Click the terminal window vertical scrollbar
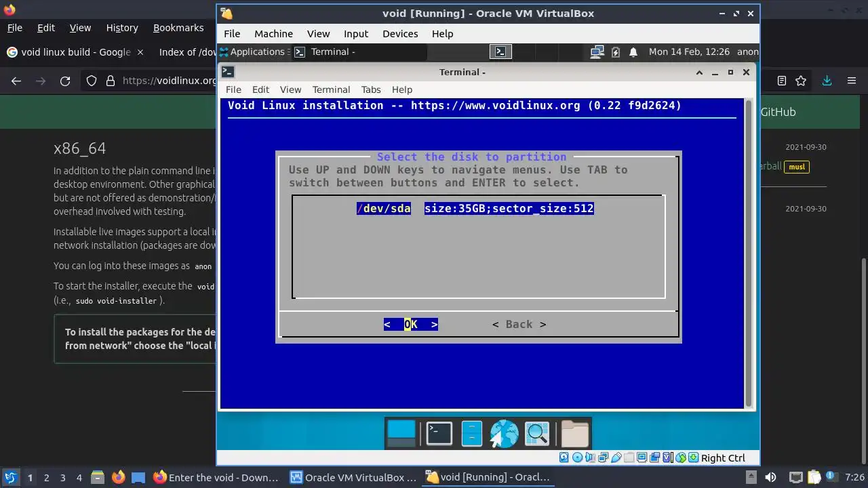The height and width of the screenshot is (488, 868). (x=749, y=253)
